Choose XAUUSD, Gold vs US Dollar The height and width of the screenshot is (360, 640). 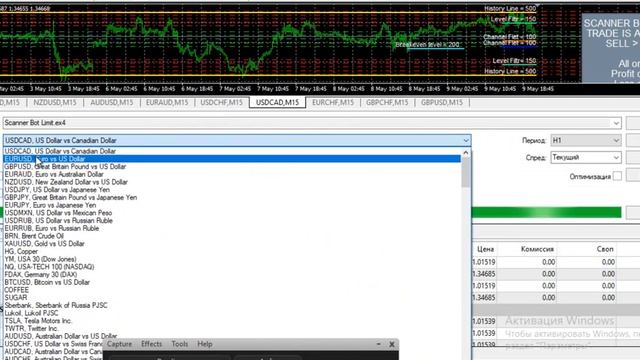(232, 244)
